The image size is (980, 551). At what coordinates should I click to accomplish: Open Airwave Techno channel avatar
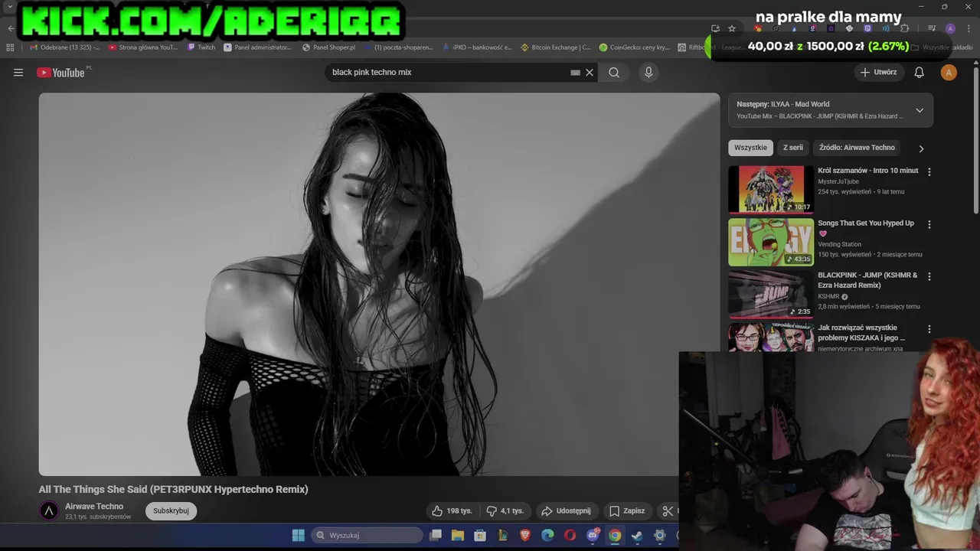49,511
